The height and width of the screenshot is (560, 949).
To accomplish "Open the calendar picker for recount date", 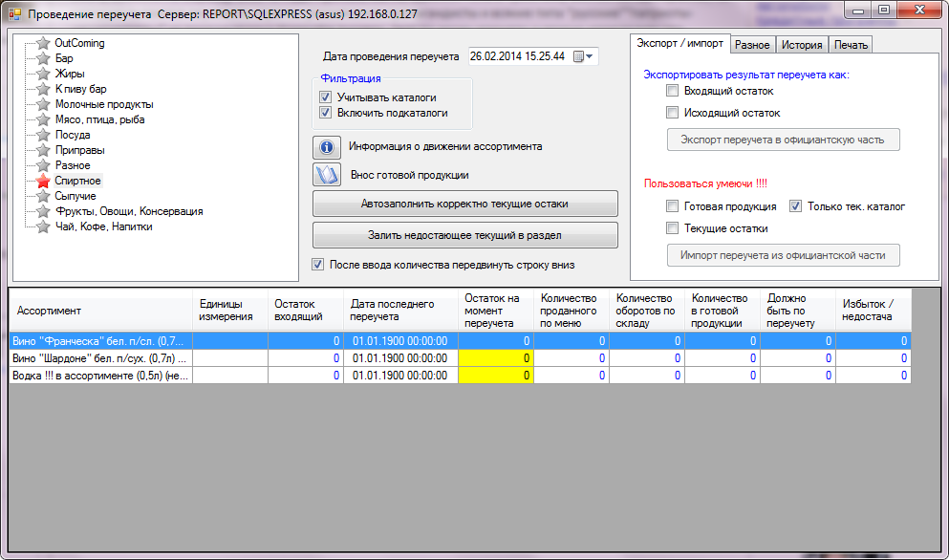I will click(x=583, y=56).
